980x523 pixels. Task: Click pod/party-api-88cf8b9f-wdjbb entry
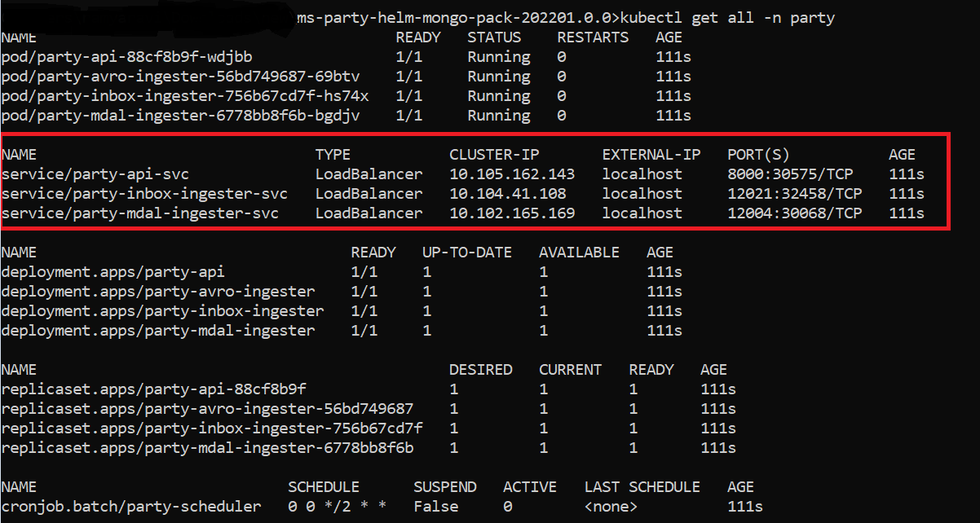pyautogui.click(x=127, y=57)
